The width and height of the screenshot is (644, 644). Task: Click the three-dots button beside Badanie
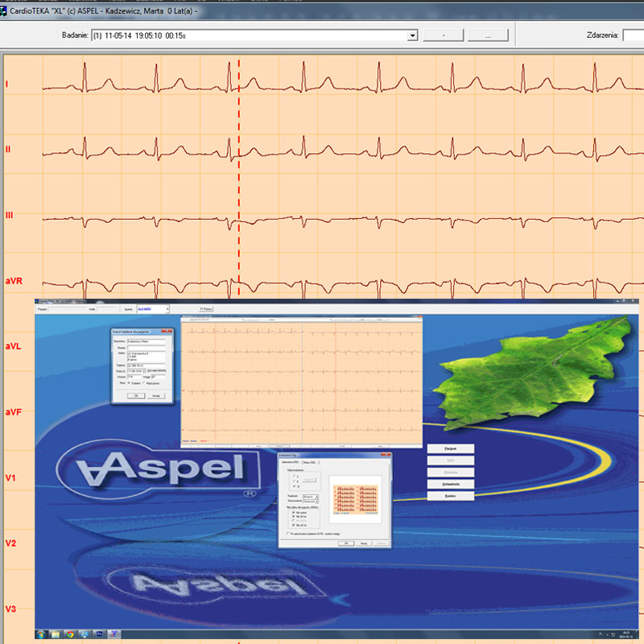(488, 35)
